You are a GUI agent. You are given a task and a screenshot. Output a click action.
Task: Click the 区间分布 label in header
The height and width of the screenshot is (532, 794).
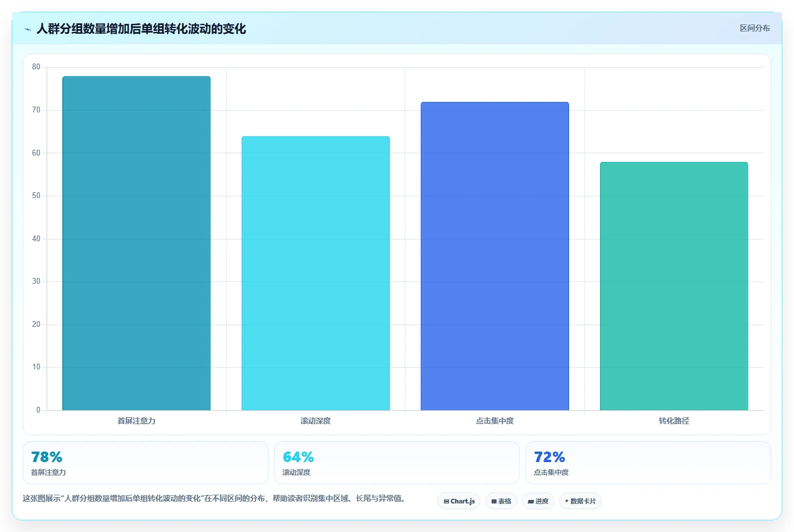click(x=754, y=28)
